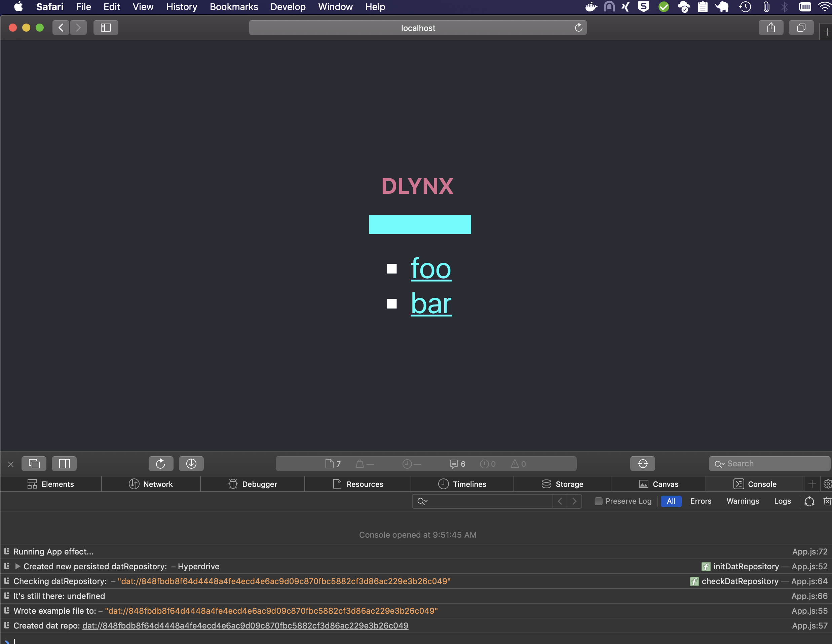The height and width of the screenshot is (644, 832).
Task: Click the detach inspector into separate window icon
Action: point(34,463)
